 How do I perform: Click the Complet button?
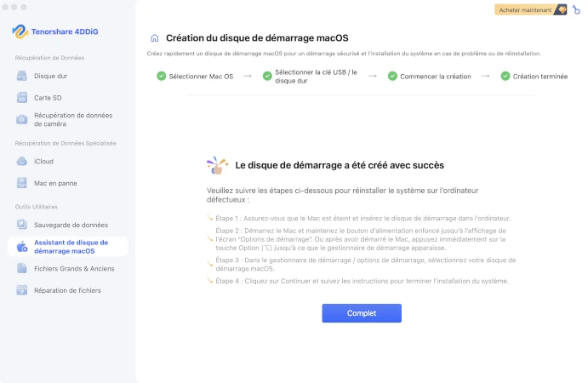pyautogui.click(x=362, y=313)
